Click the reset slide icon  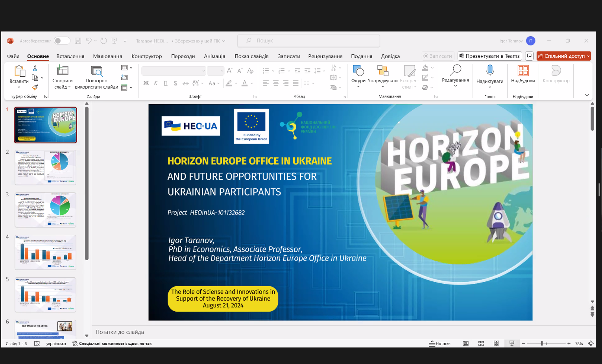[124, 78]
